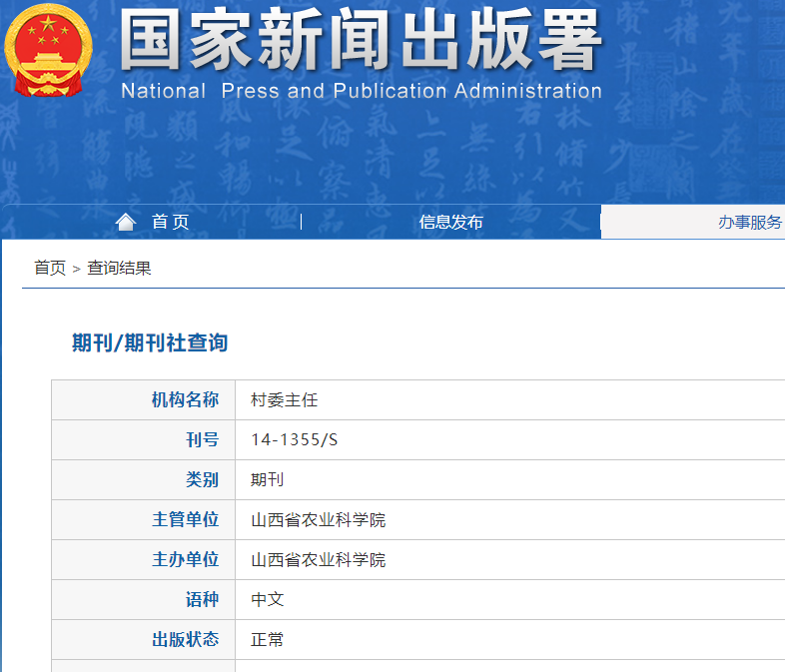This screenshot has width=785, height=672.
Task: Click the 刊号 row label
Action: (x=202, y=439)
